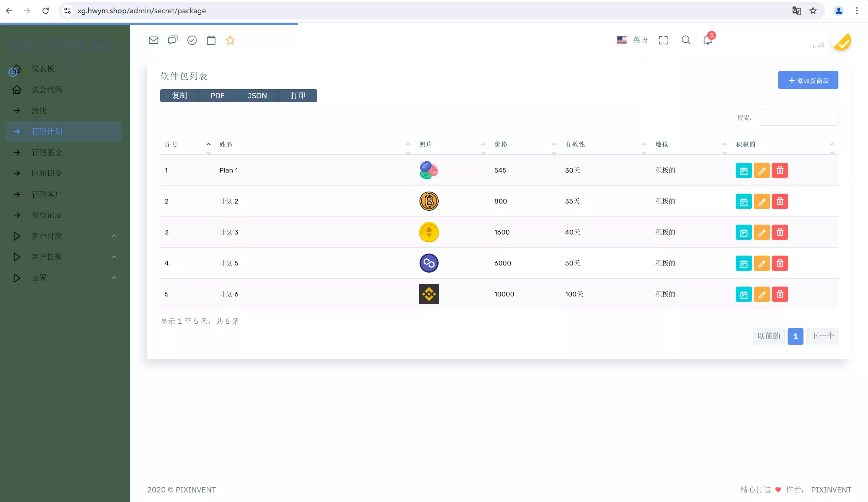Viewport: 868px width, 502px height.
Task: Click the 添加新商品 button
Action: 808,80
